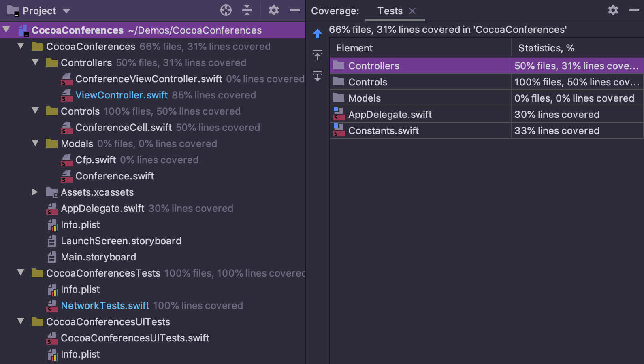Open Coverage panel settings gear
Viewport: 644px width, 364px height.
click(613, 10)
